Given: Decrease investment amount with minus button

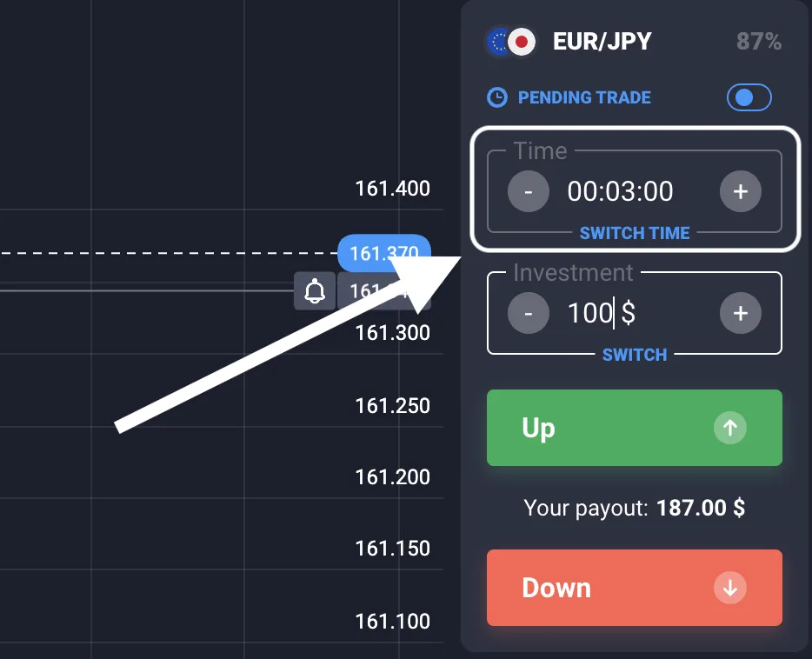Looking at the screenshot, I should click(529, 313).
